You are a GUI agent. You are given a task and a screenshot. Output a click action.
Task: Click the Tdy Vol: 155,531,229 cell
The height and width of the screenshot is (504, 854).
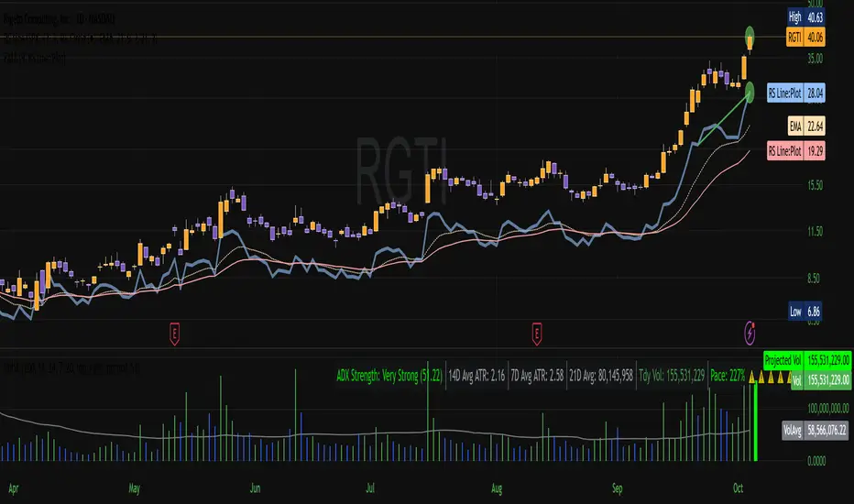[672, 376]
